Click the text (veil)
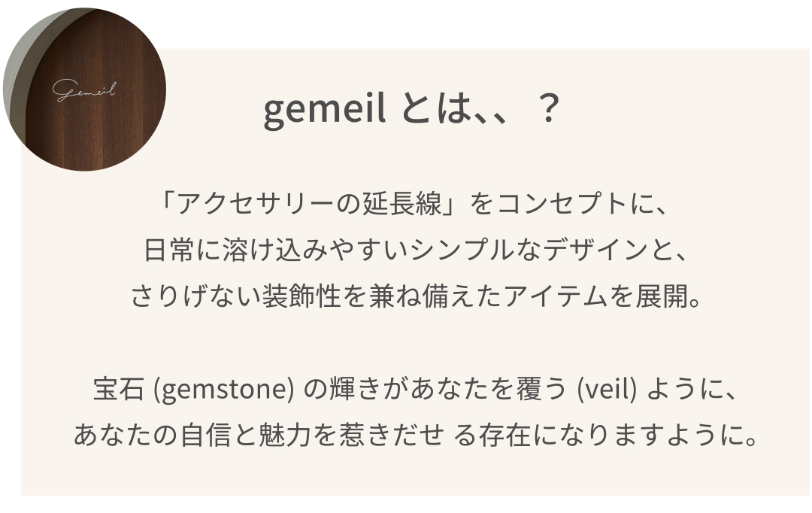This screenshot has width=812, height=513. [606, 390]
